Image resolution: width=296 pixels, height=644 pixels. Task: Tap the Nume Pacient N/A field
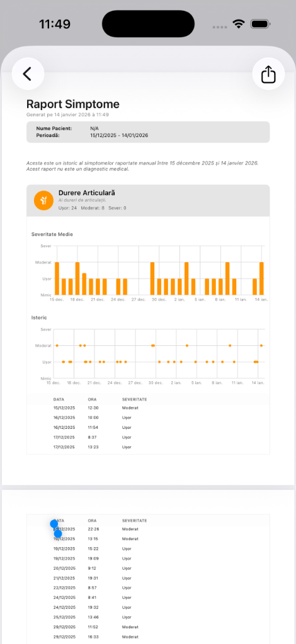(94, 128)
